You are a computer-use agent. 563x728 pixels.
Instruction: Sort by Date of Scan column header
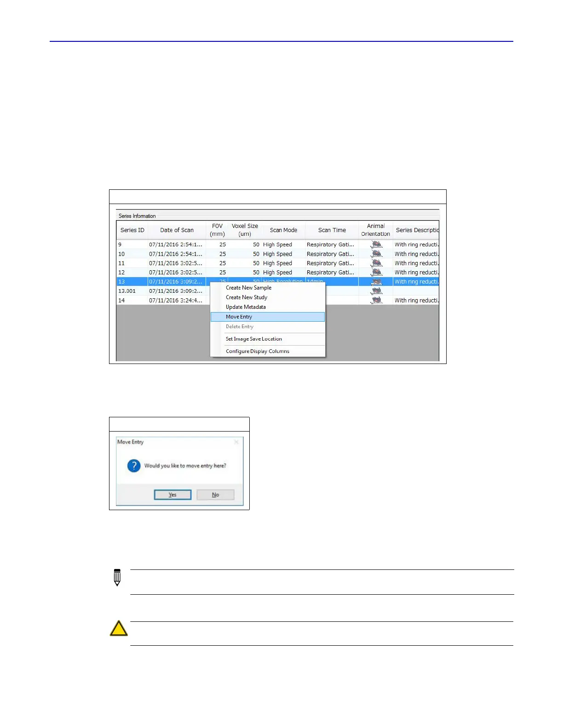click(x=177, y=230)
